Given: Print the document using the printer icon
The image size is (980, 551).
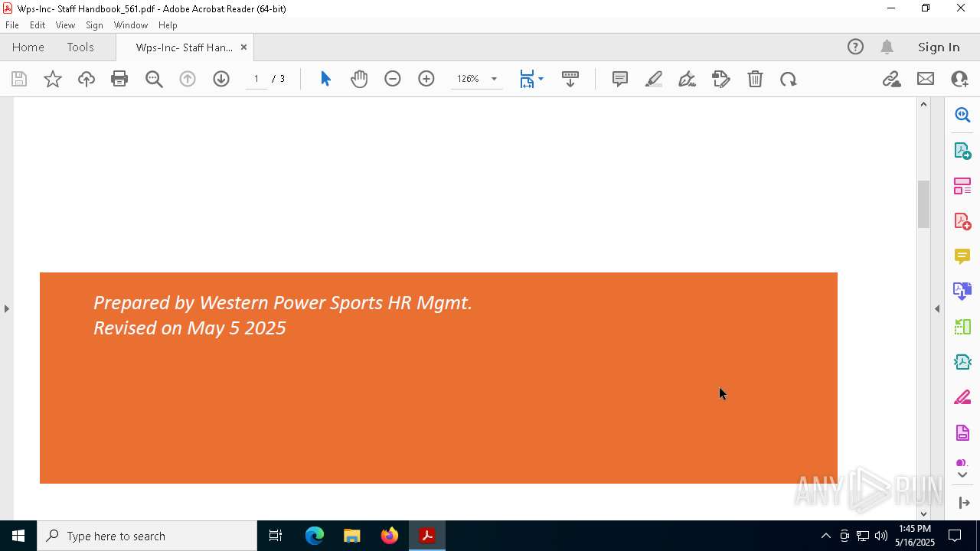Looking at the screenshot, I should (x=119, y=79).
